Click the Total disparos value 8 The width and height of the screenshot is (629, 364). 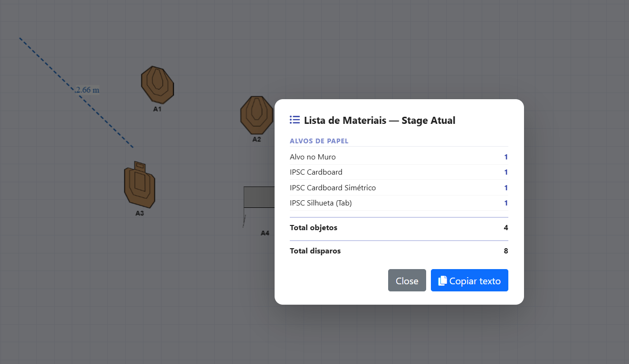tap(506, 251)
